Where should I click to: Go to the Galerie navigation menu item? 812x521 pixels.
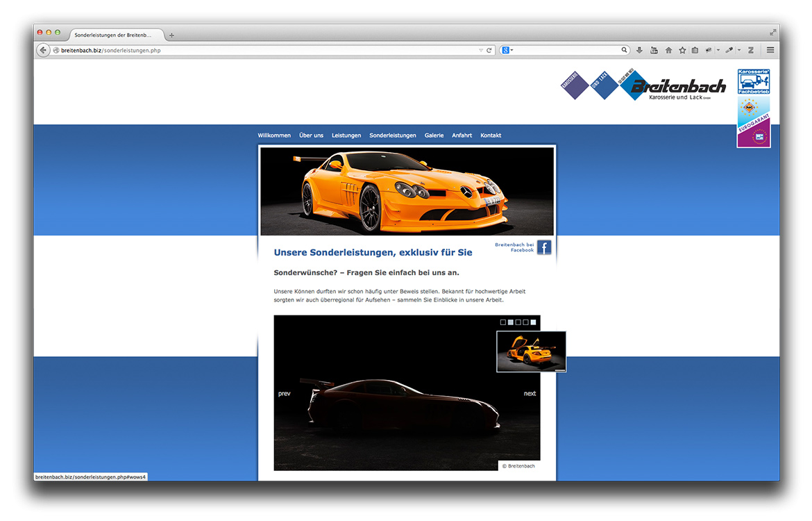(434, 135)
